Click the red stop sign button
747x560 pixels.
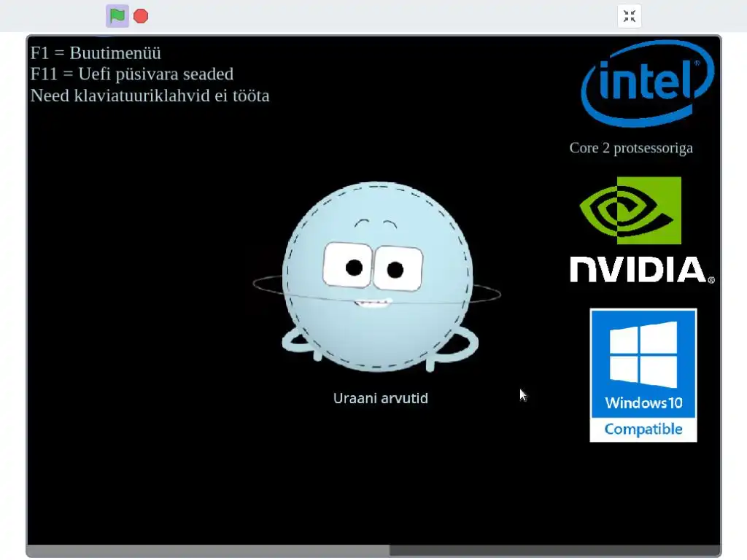[141, 16]
